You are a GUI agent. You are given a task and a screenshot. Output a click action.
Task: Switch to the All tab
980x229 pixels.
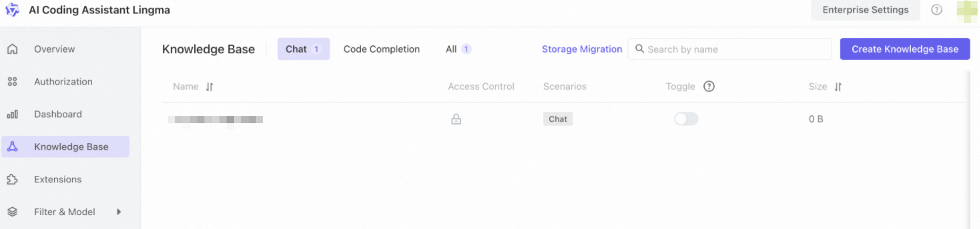tap(458, 49)
